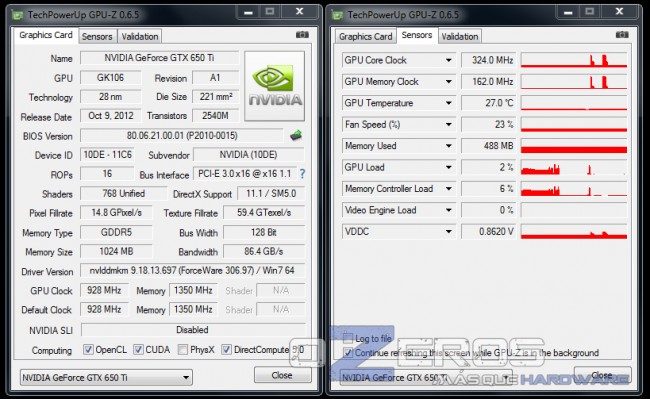Open the GPU Core Clock sensor dropdown
This screenshot has width=650, height=399.
tap(449, 60)
